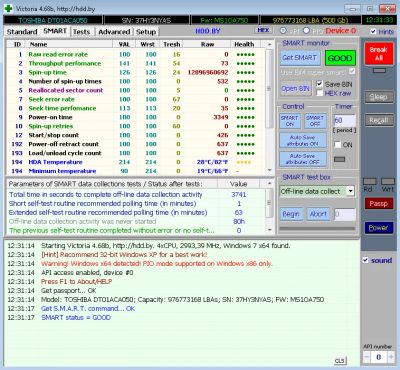Increase the API number with plus
Image resolution: width=400 pixels, height=370 pixels.
(390, 357)
